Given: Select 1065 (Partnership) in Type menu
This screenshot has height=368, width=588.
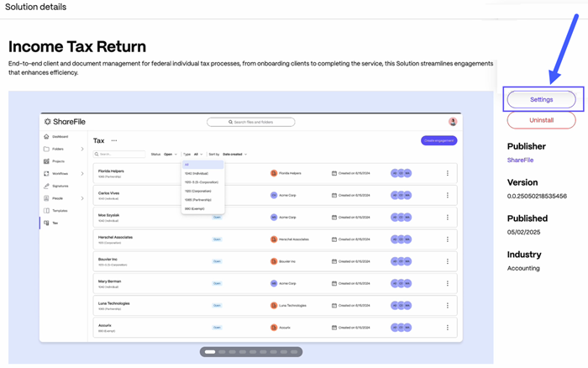Looking at the screenshot, I should point(198,200).
